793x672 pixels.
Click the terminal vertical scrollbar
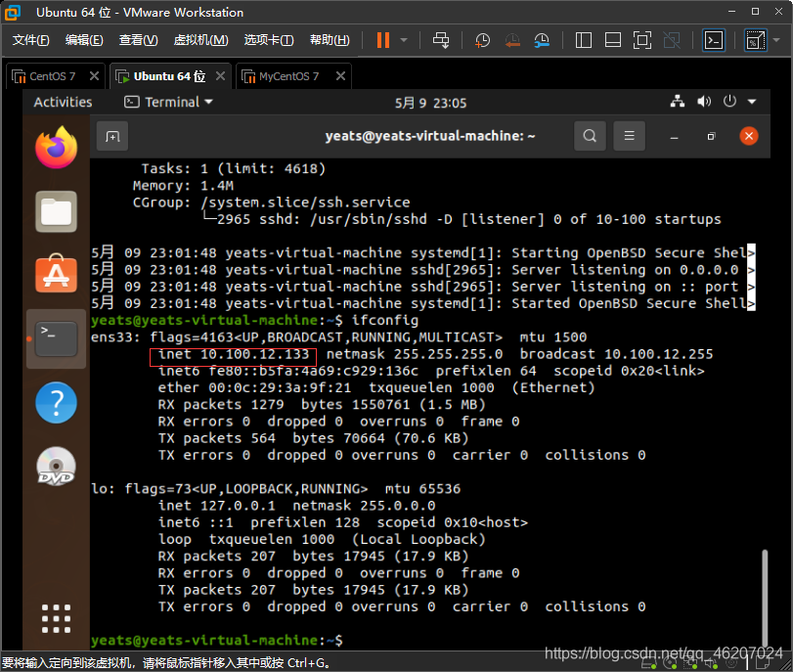pos(765,597)
